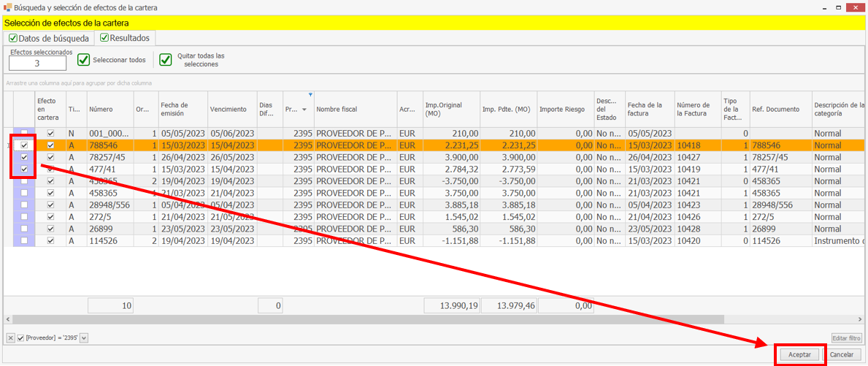
Task: Select the checkbox for row 114526
Action: coord(24,240)
